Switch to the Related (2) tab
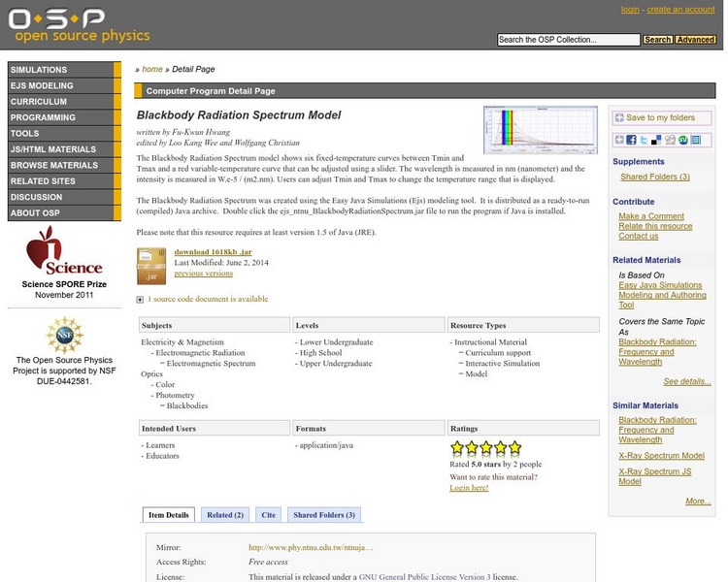Screen dimensions: 728x582 (x=225, y=515)
